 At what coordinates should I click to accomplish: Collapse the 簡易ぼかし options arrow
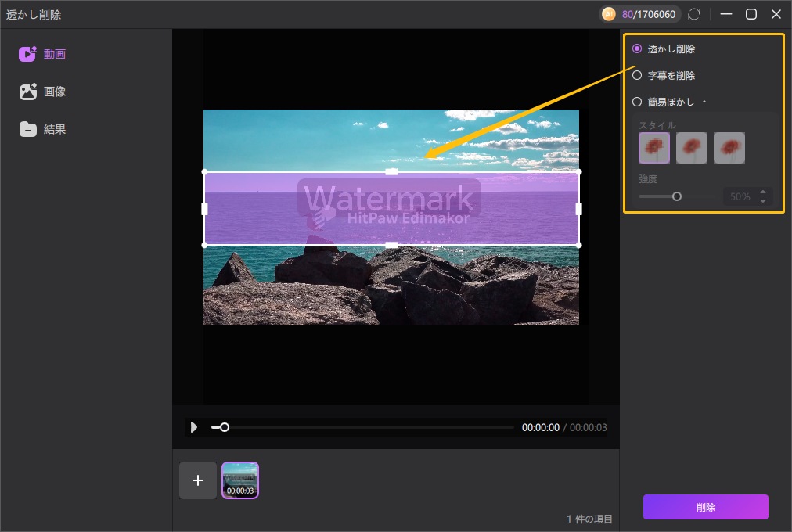pos(704,102)
